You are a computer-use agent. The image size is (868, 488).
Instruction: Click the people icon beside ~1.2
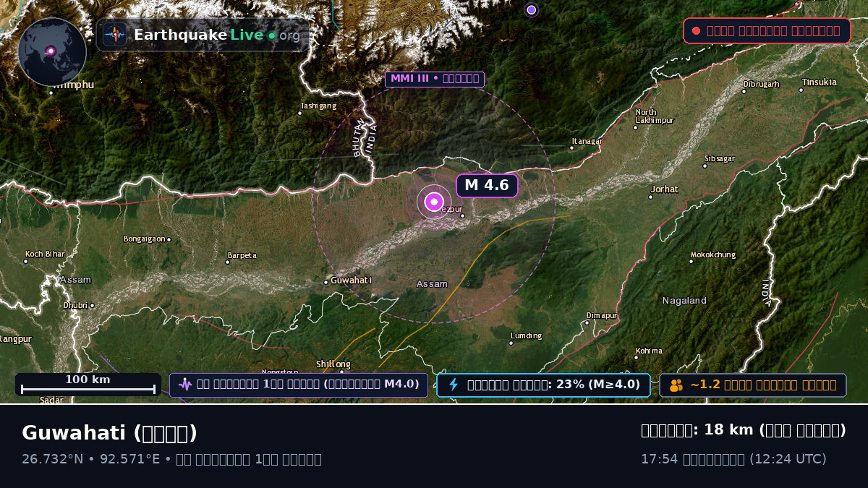[x=676, y=385]
